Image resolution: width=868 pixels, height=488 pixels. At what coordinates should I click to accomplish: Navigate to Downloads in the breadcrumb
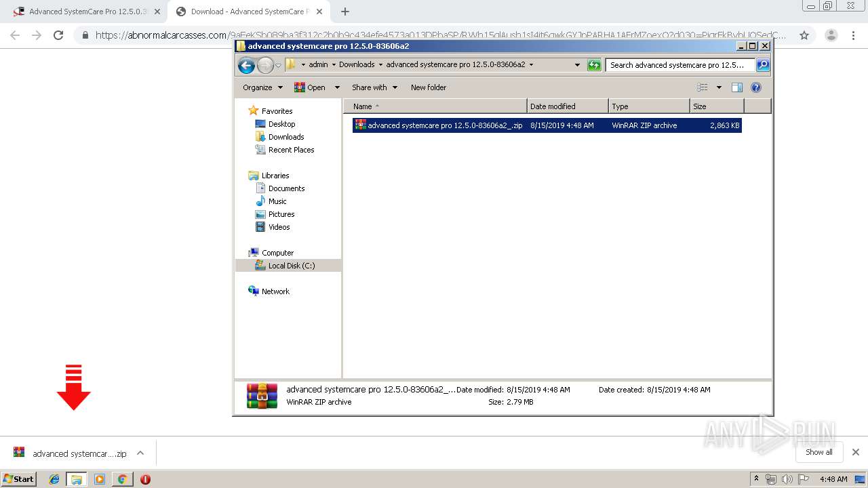coord(357,65)
